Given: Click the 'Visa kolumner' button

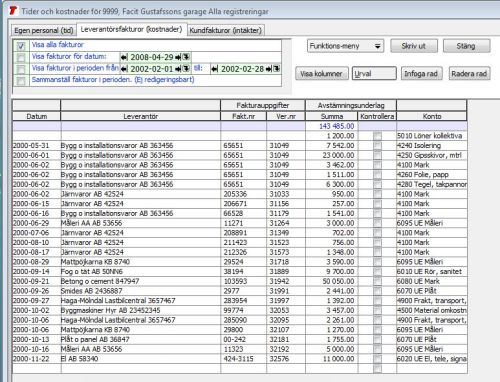Looking at the screenshot, I should [x=321, y=74].
